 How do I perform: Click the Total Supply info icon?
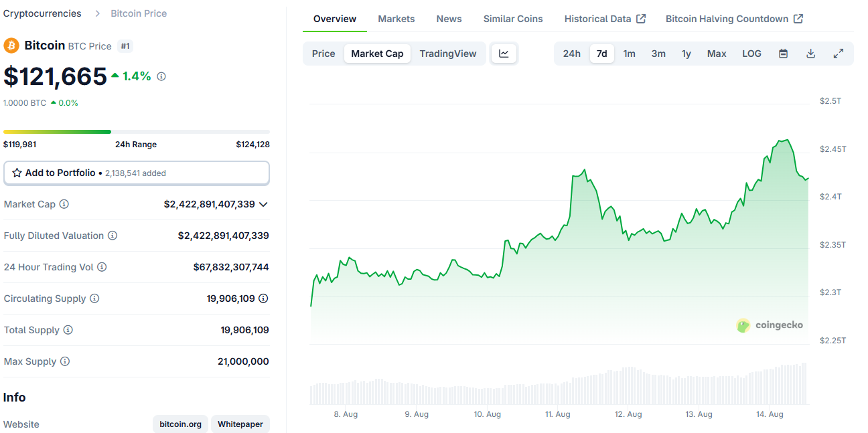pyautogui.click(x=68, y=330)
